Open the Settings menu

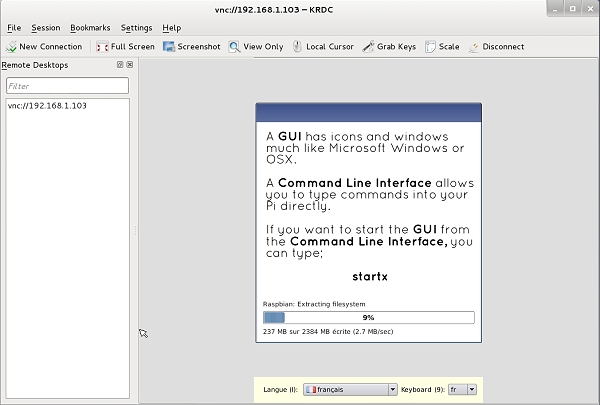[x=137, y=28]
